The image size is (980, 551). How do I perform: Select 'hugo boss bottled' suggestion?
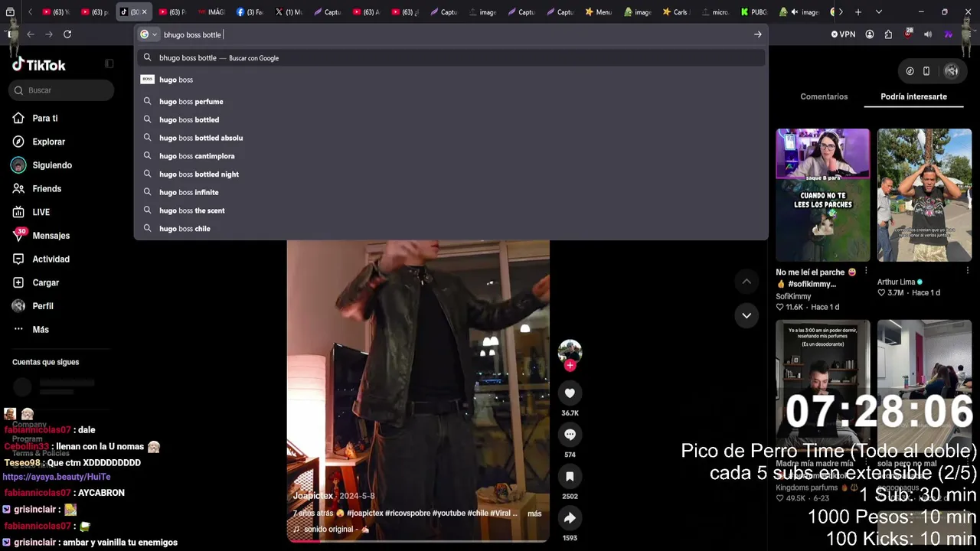452,120
